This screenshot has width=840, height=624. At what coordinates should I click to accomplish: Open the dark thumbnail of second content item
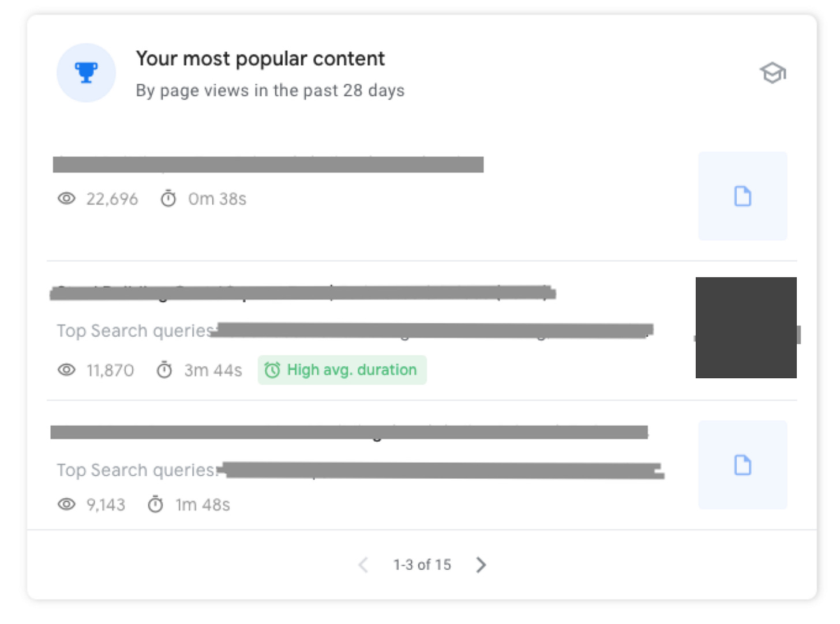(746, 328)
